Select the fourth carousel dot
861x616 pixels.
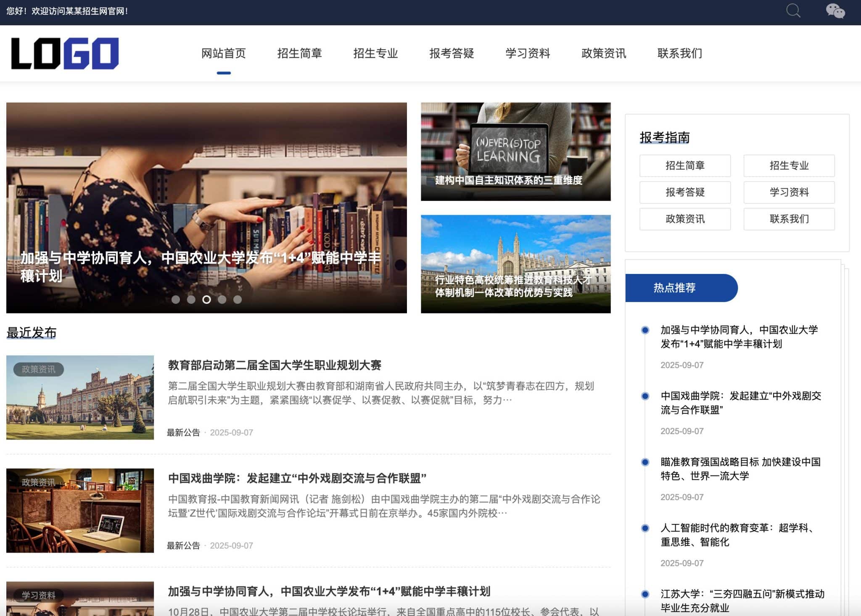pyautogui.click(x=222, y=300)
